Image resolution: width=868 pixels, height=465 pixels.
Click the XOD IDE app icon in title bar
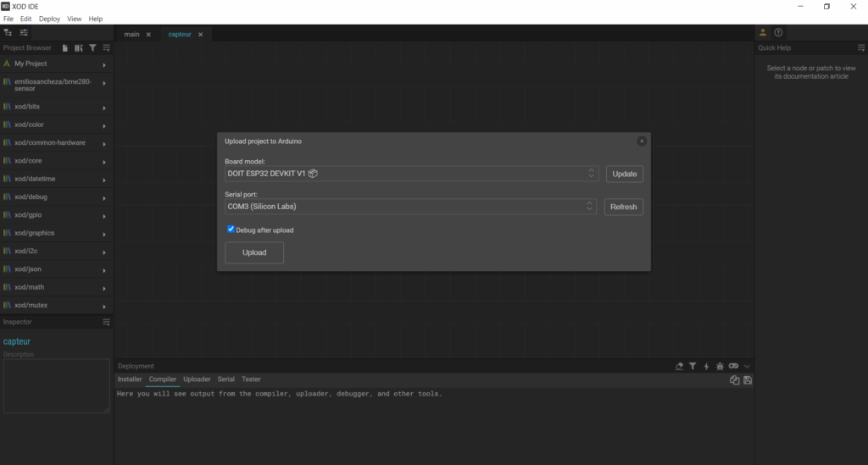(x=5, y=6)
